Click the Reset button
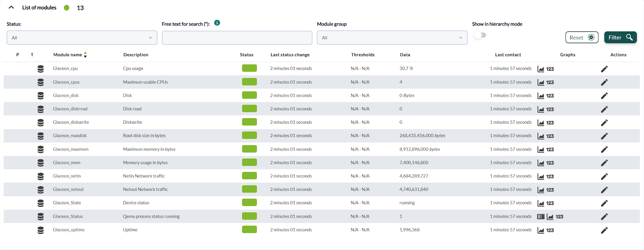 click(x=582, y=37)
